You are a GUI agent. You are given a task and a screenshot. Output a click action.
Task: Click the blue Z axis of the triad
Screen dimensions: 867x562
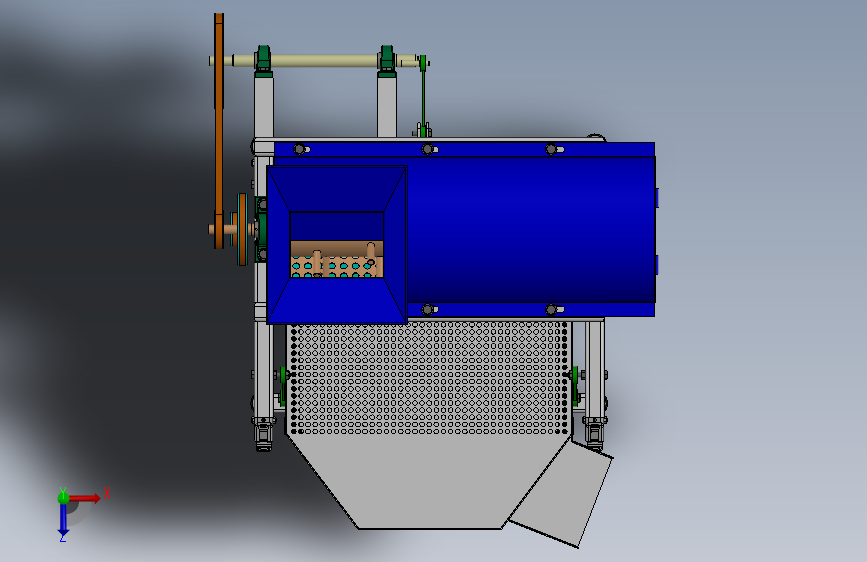(x=63, y=519)
